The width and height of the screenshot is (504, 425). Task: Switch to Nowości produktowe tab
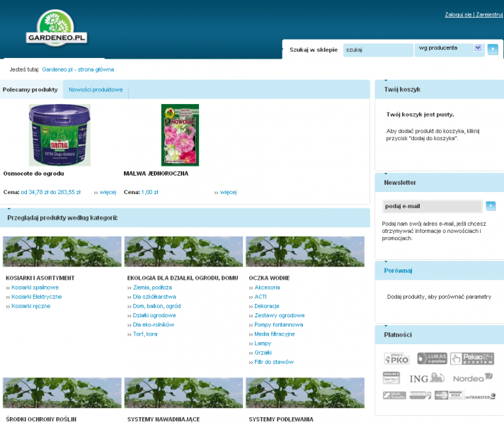[96, 90]
